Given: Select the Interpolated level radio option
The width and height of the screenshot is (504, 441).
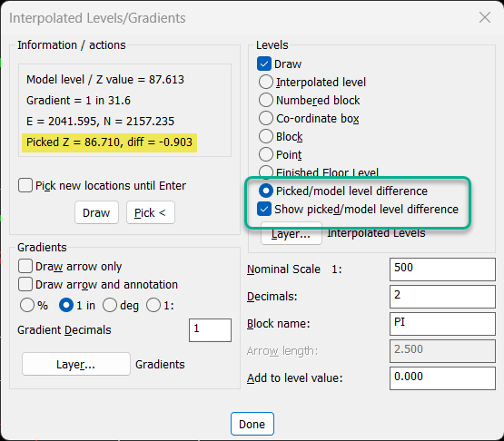Looking at the screenshot, I should (x=266, y=82).
